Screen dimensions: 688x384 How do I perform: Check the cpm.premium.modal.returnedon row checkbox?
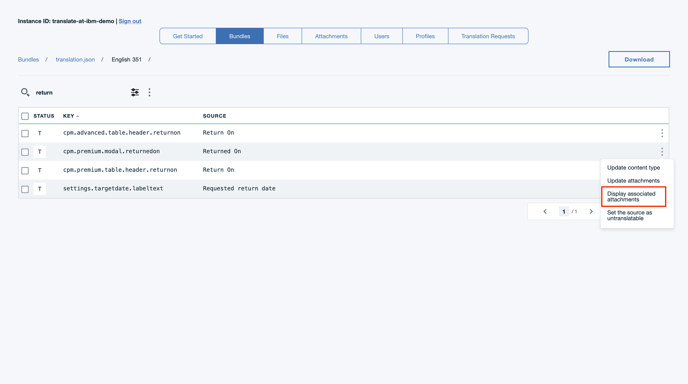(25, 152)
